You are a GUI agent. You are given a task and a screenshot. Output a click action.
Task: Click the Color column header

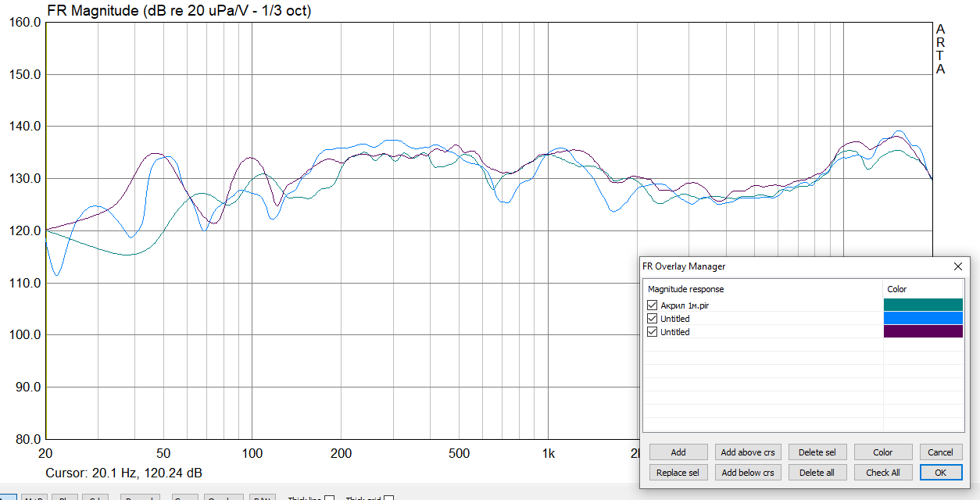[923, 289]
